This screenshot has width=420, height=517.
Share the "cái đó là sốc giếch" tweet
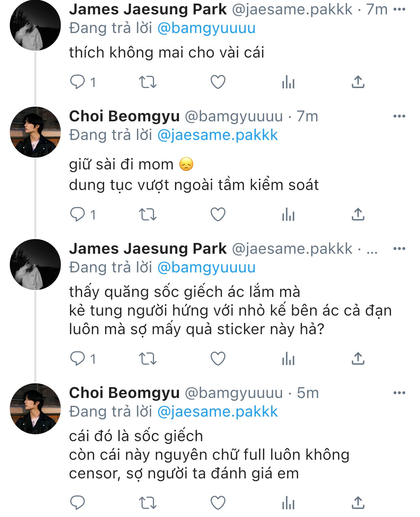coord(358,503)
